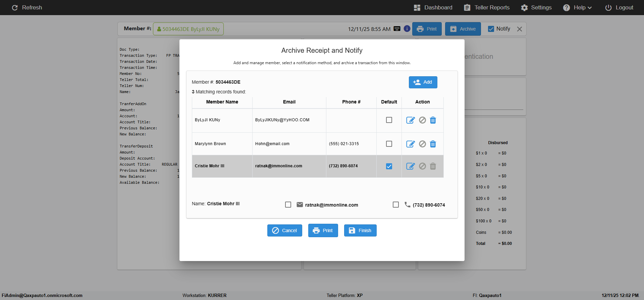
Task: Delete the ByLyJI KUNy record
Action: pos(433,120)
